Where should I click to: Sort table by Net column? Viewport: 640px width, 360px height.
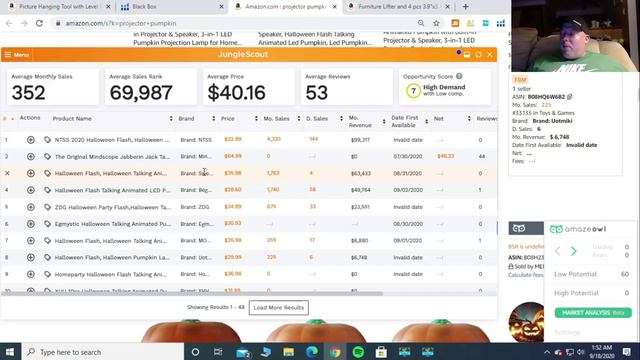click(469, 119)
